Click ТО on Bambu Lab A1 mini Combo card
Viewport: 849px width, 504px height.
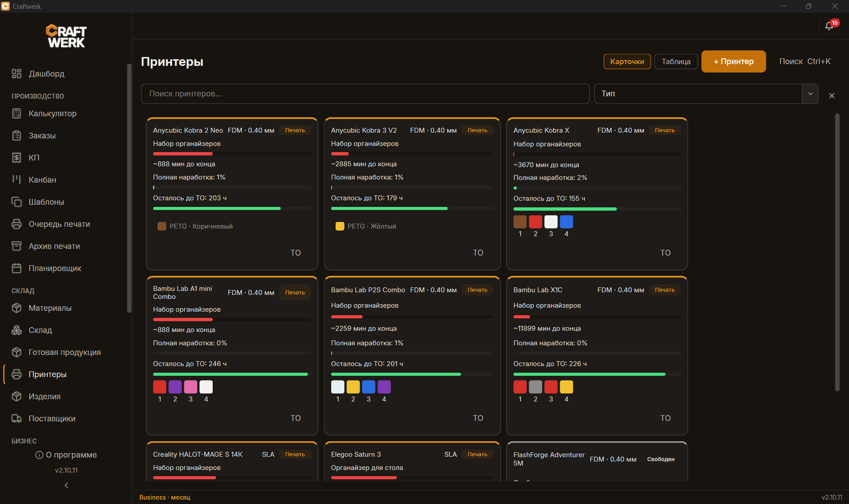coord(296,418)
